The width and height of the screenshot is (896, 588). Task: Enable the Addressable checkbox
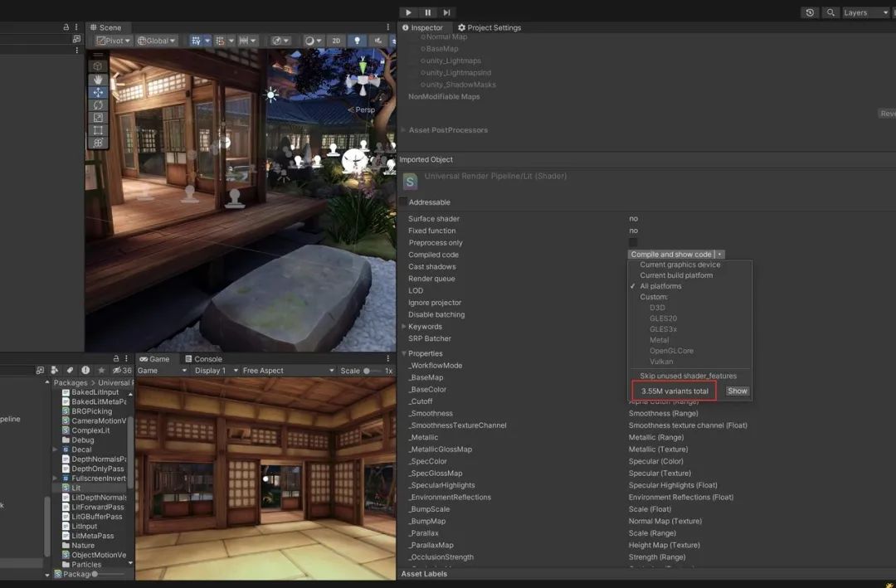click(404, 202)
